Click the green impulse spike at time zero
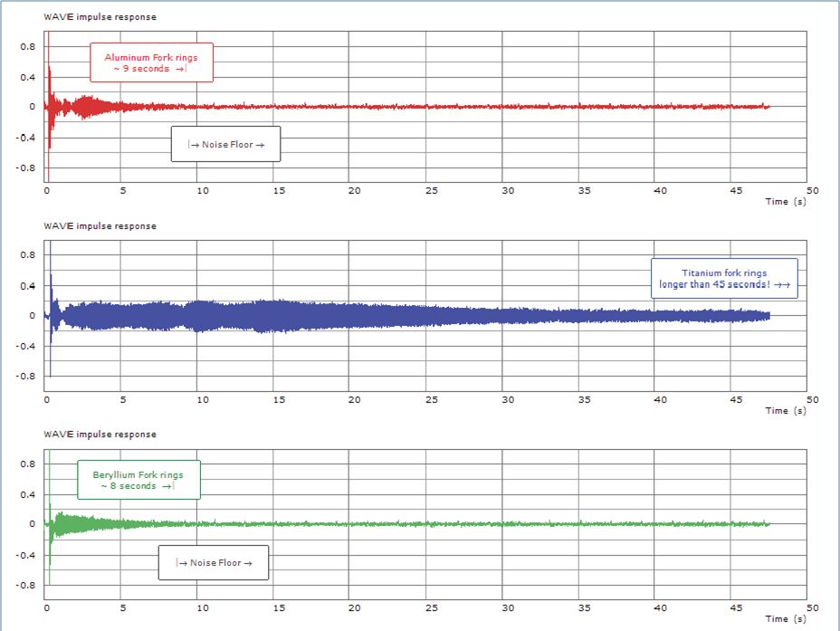 click(49, 518)
